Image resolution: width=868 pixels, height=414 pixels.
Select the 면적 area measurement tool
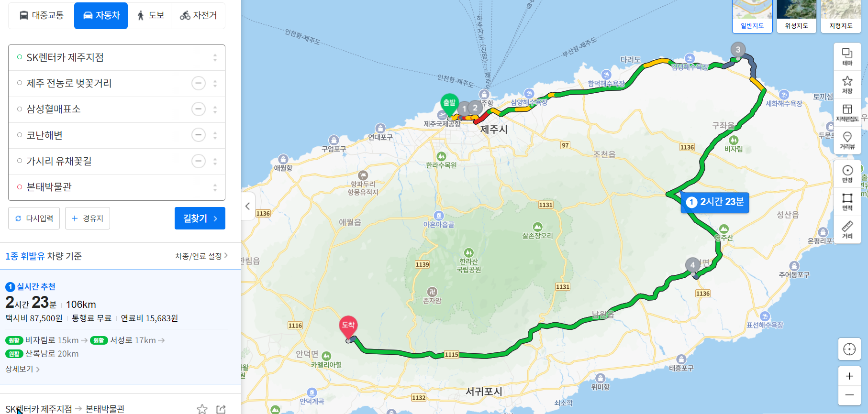point(847,202)
